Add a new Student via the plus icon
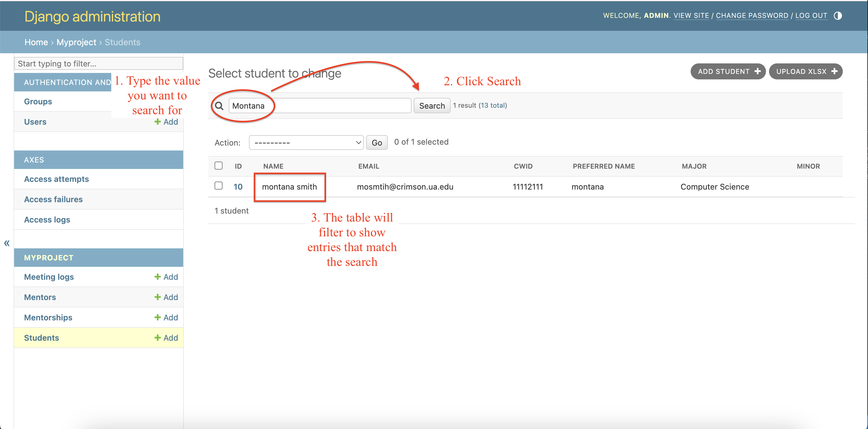868x429 pixels. (x=157, y=337)
